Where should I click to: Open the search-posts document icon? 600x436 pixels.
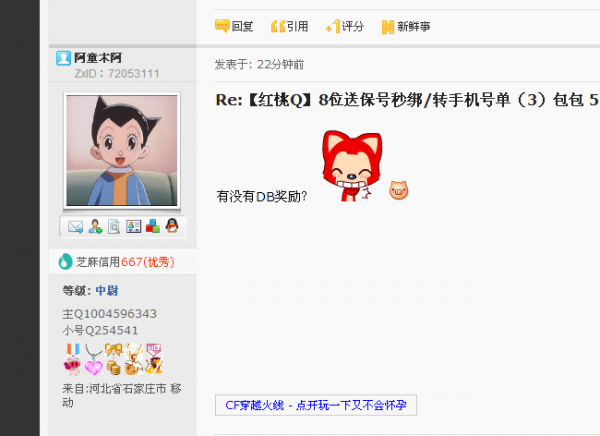click(x=114, y=227)
